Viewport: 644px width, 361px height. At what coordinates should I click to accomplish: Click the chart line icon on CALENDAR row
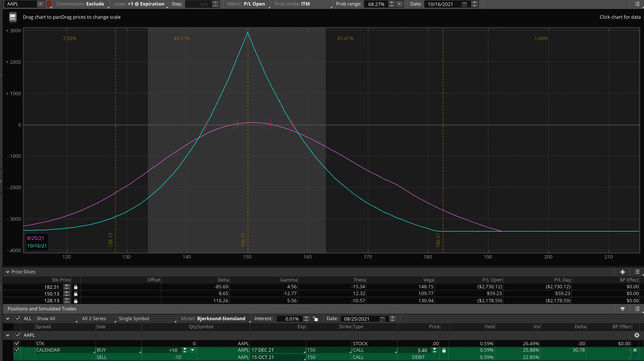pos(28,350)
